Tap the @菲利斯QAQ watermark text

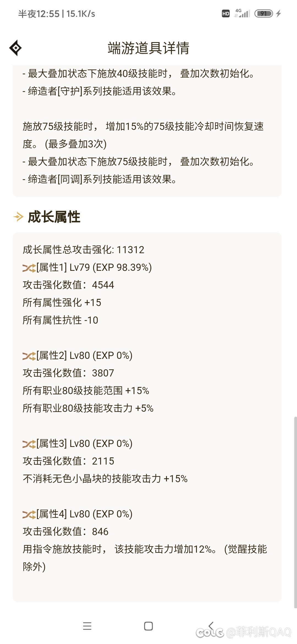258,632
